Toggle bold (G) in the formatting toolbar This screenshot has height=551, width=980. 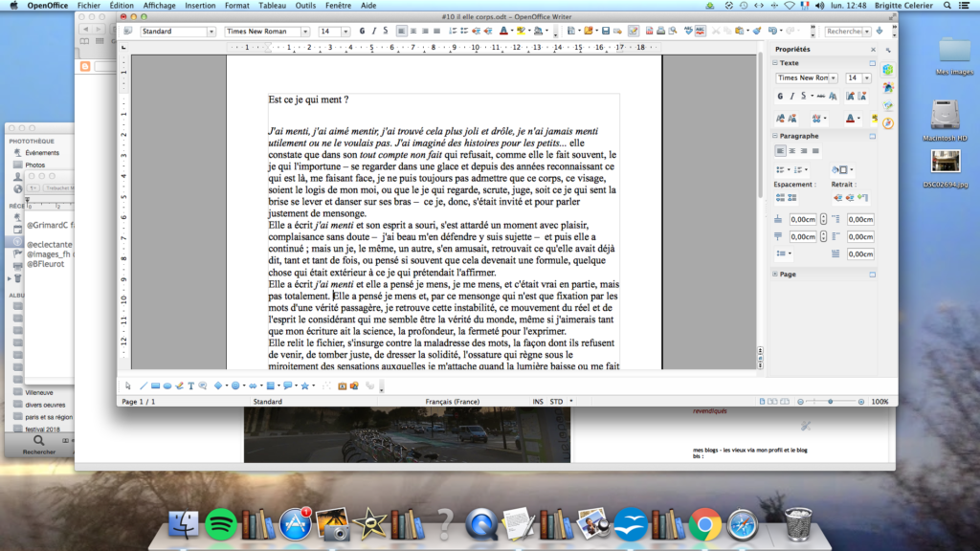coord(363,32)
